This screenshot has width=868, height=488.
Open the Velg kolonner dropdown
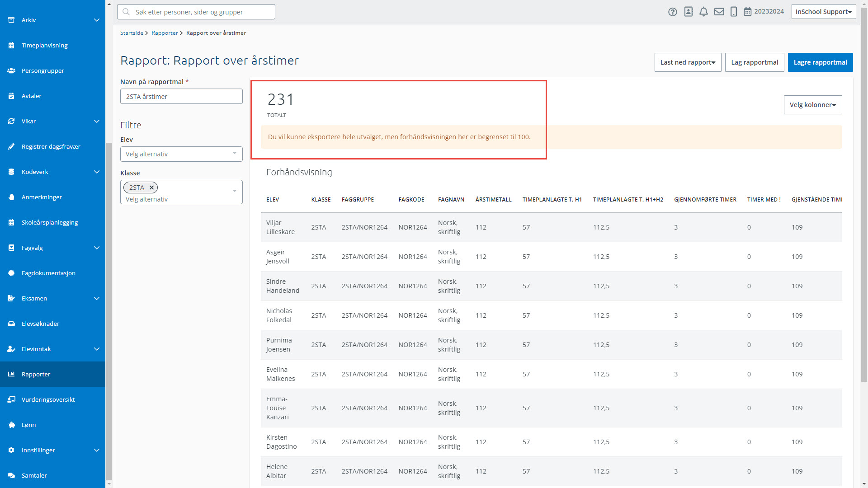813,105
